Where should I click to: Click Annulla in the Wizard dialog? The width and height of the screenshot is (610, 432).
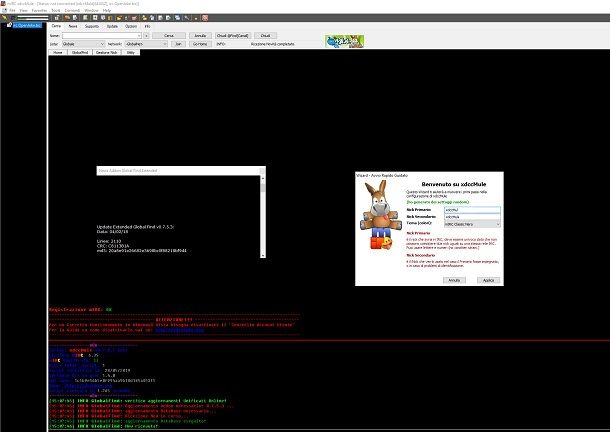click(x=454, y=280)
